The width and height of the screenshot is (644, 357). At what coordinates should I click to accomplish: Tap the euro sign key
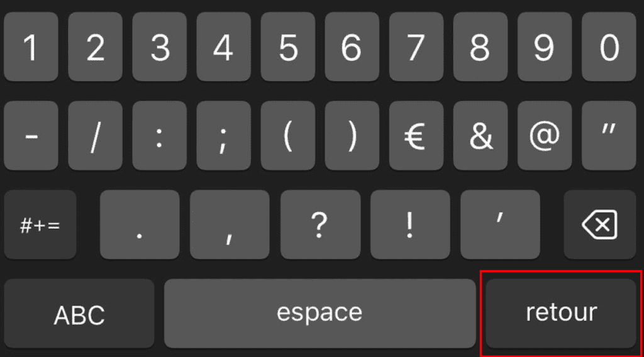416,136
